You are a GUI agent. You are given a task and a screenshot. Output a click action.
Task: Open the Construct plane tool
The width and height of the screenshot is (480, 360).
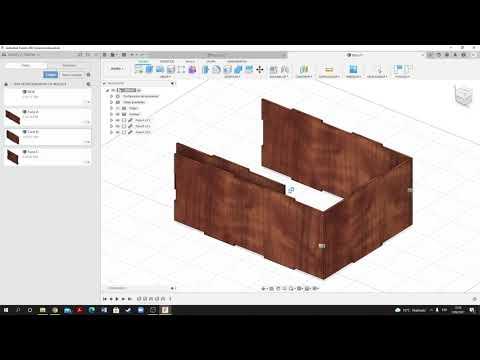tap(304, 69)
